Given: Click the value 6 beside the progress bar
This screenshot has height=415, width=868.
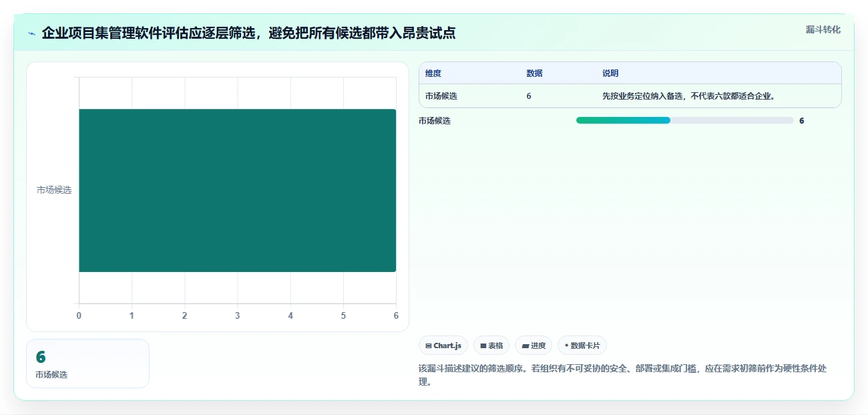Looking at the screenshot, I should pyautogui.click(x=801, y=121).
